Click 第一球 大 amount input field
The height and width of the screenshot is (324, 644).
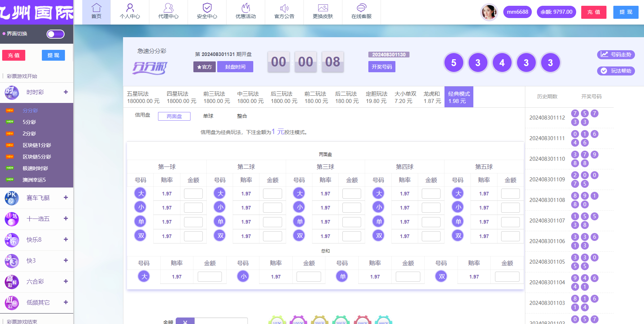[x=193, y=194]
